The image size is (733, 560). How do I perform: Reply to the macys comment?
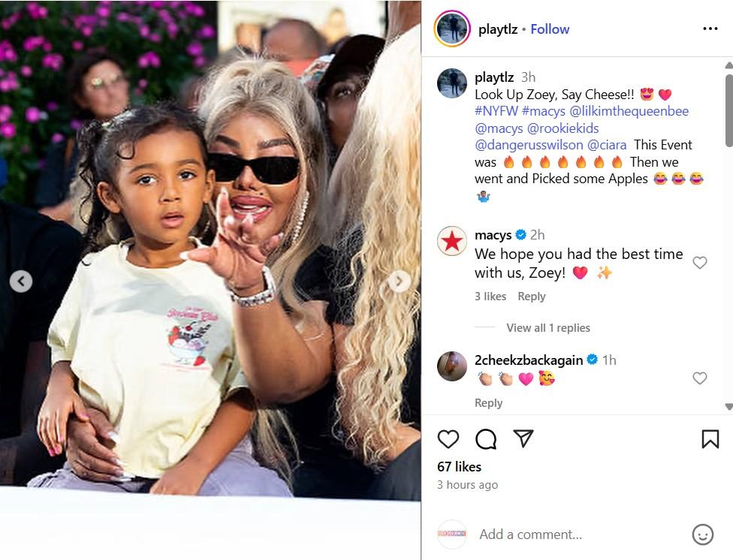532,297
